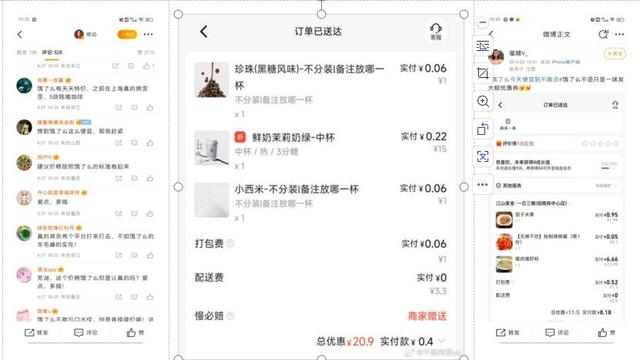This screenshot has width=640, height=360.
Task: Open author avatar in 微博正文 screen
Action: (x=496, y=56)
